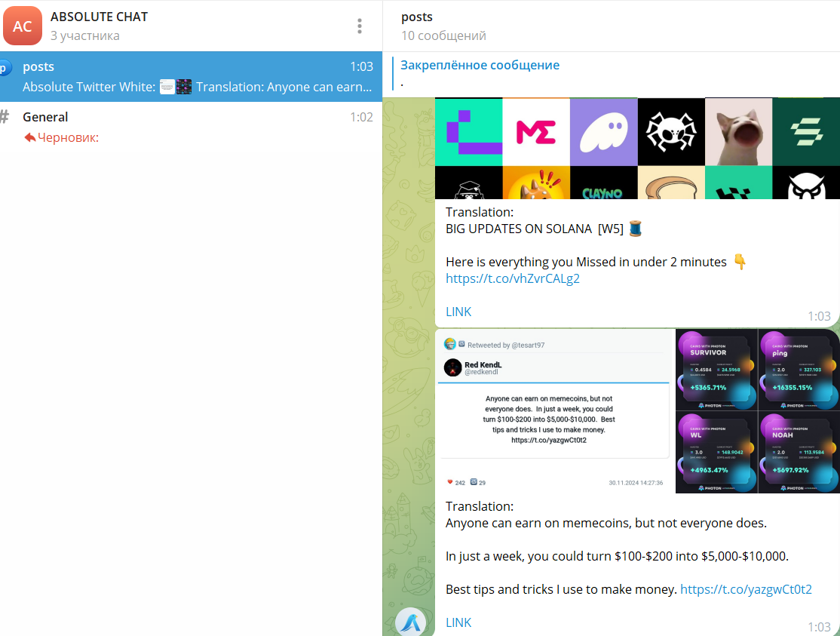
Task: Open the General topic
Action: pyautogui.click(x=189, y=127)
